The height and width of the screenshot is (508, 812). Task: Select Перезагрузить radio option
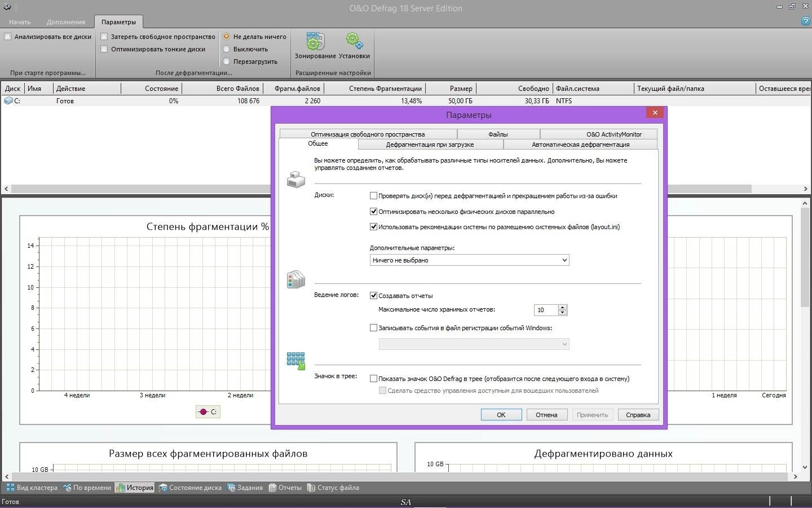pos(227,62)
